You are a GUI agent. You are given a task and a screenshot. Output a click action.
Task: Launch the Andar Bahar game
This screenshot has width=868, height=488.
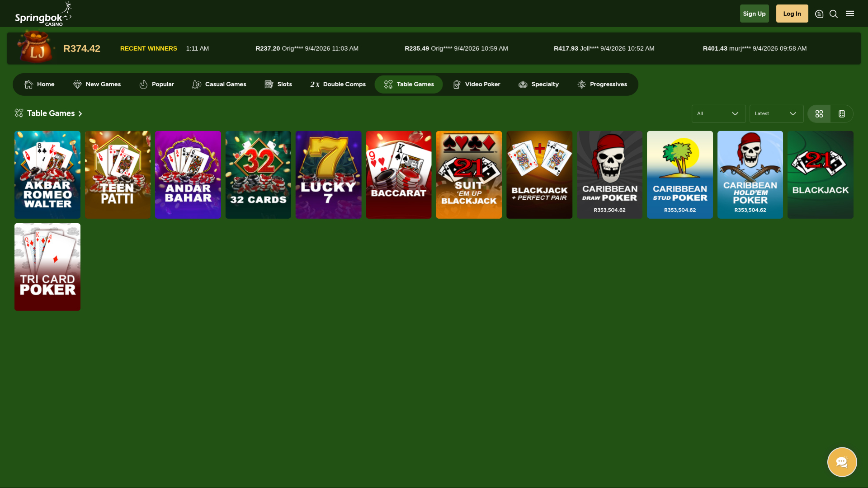(x=188, y=175)
